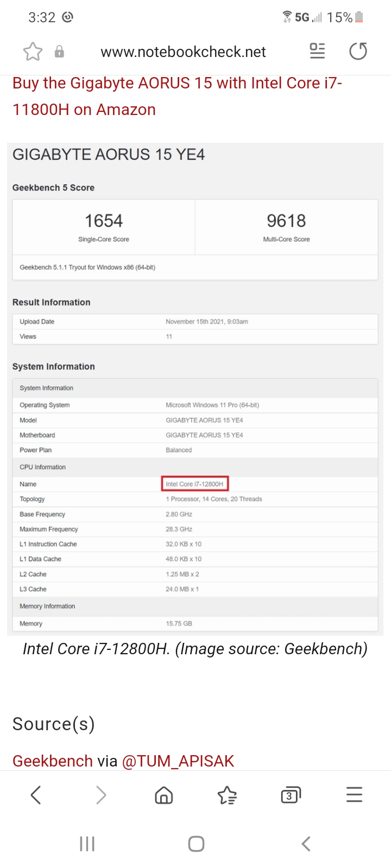The height and width of the screenshot is (868, 391).
Task: Tap the image caption Intel Core i7-12800H
Action: pos(195,649)
